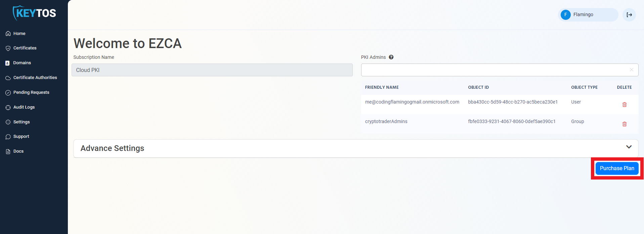
Task: Click the PKI Admins label
Action: click(x=373, y=57)
